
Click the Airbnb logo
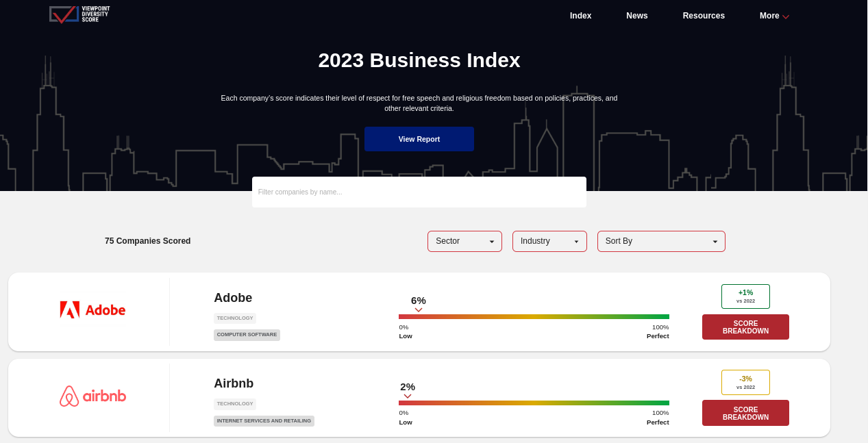92,396
